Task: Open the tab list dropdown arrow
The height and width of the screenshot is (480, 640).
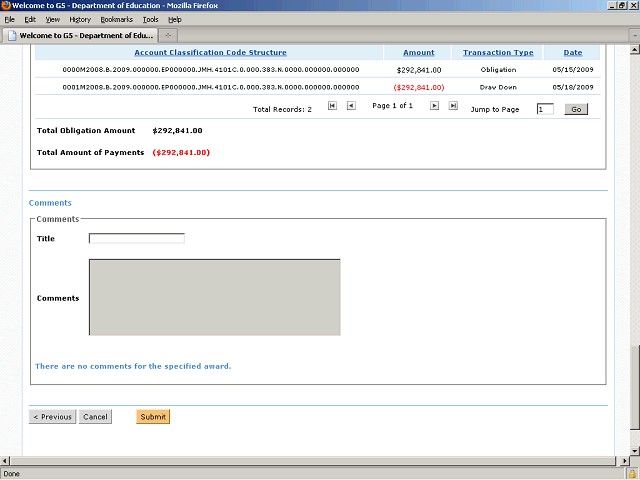Action: [635, 36]
